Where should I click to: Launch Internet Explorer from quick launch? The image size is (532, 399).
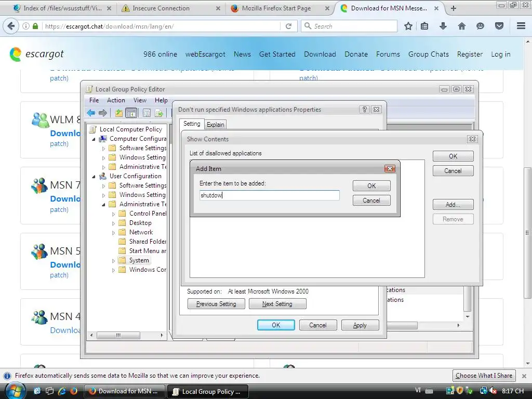point(62,391)
